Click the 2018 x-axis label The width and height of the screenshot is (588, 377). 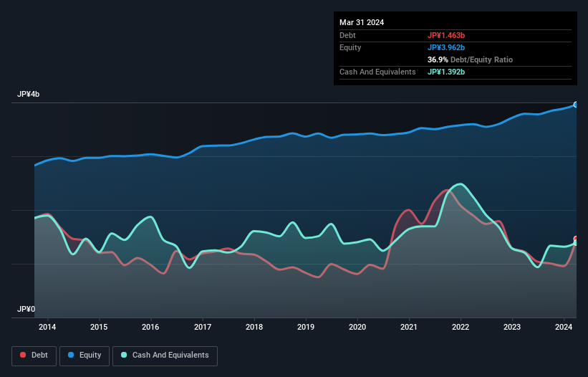(254, 328)
